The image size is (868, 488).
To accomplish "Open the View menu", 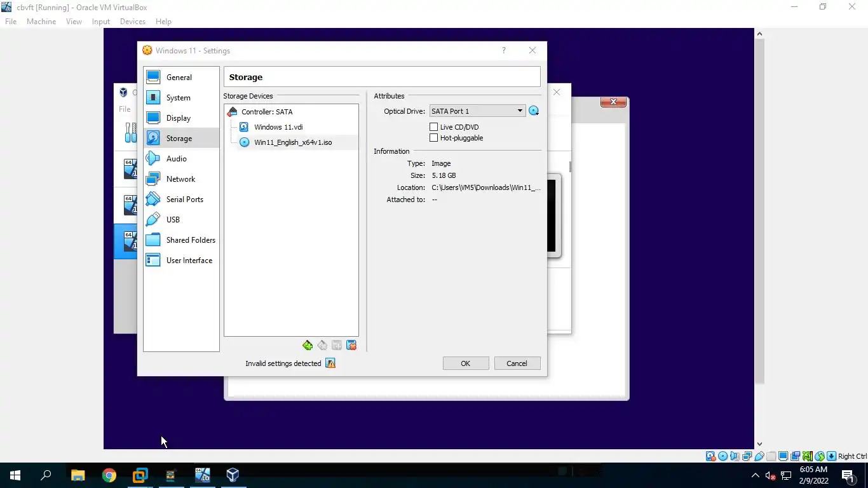I will [x=74, y=22].
